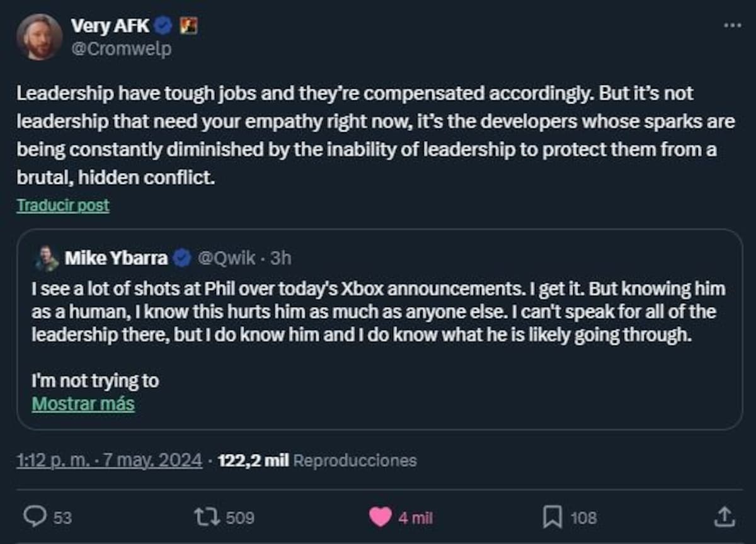
Task: Click the Mike Ybarra display name
Action: pyautogui.click(x=117, y=258)
